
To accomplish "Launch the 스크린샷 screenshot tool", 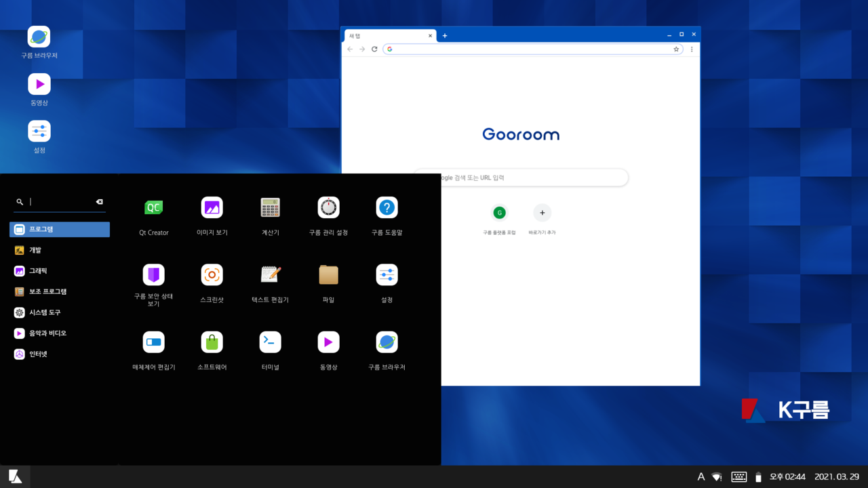I will (x=212, y=275).
